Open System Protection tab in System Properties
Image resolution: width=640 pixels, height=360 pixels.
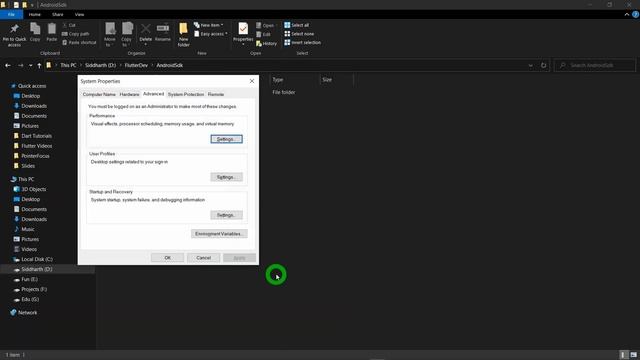[186, 94]
